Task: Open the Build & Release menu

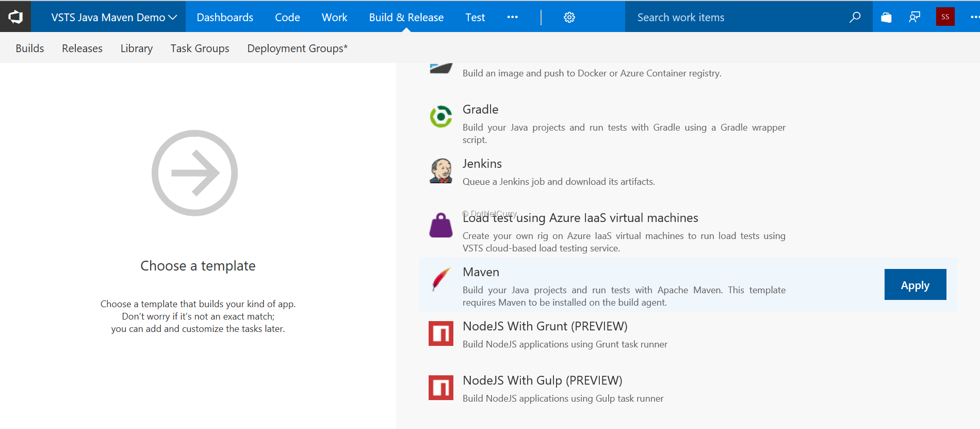Action: point(406,18)
